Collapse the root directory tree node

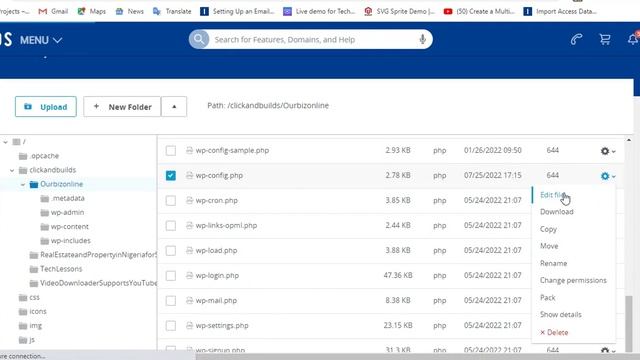pyautogui.click(x=5, y=142)
